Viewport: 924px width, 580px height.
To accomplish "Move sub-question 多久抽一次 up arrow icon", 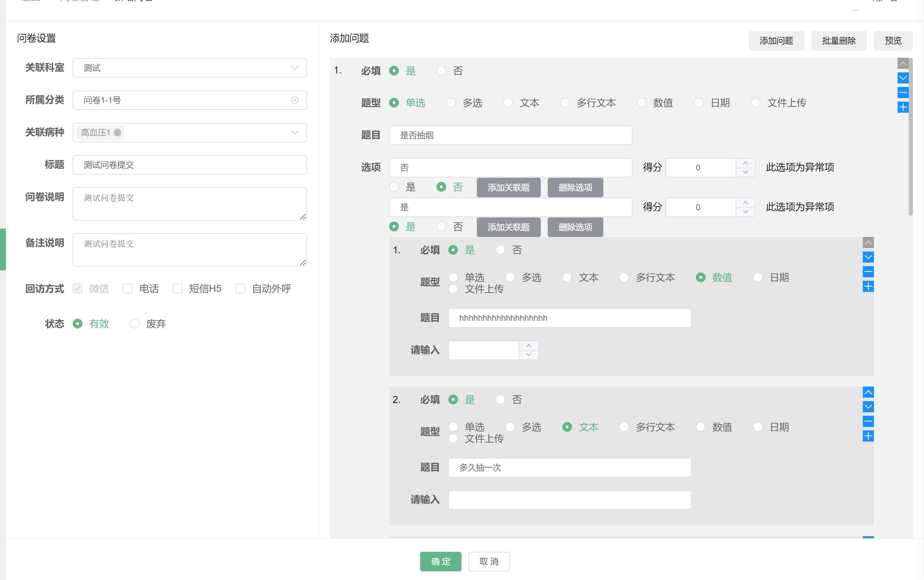I will 868,392.
